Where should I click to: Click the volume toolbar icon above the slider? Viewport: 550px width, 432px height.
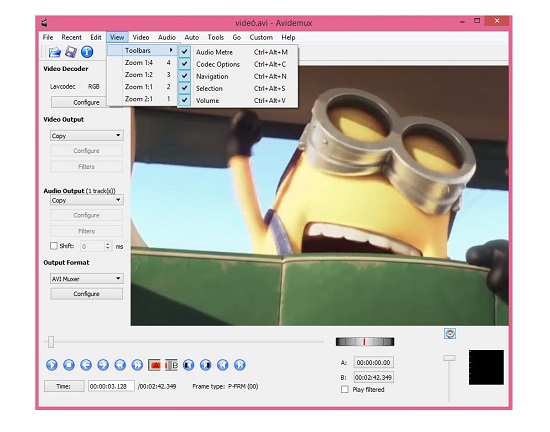point(450,333)
